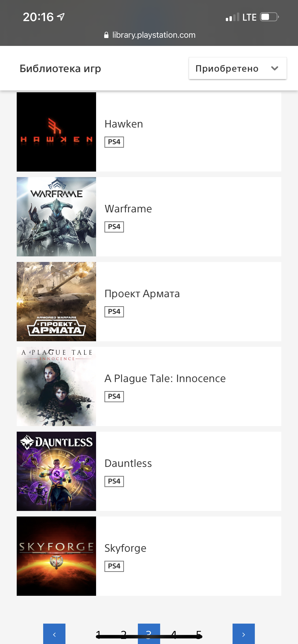Tap the location arrow in status bar
The width and height of the screenshot is (298, 644).
(x=61, y=17)
